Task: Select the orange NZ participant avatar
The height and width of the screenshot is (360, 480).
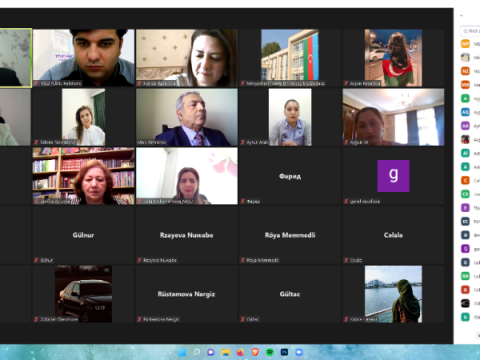Action: (465, 71)
